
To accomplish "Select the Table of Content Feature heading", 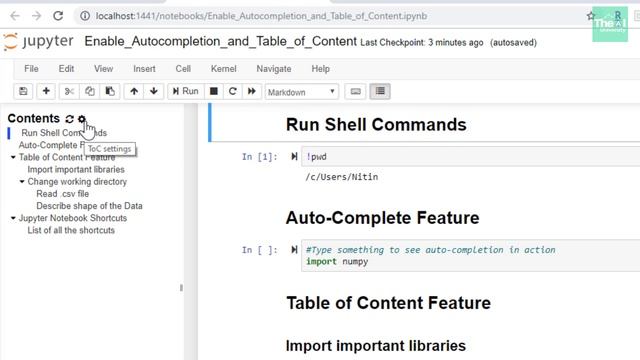I will [x=389, y=303].
